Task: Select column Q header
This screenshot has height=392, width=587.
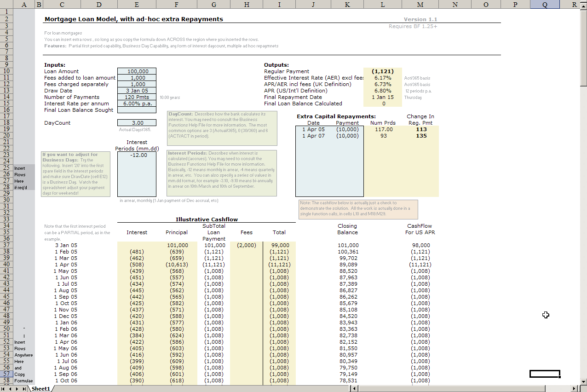Action: pos(545,5)
